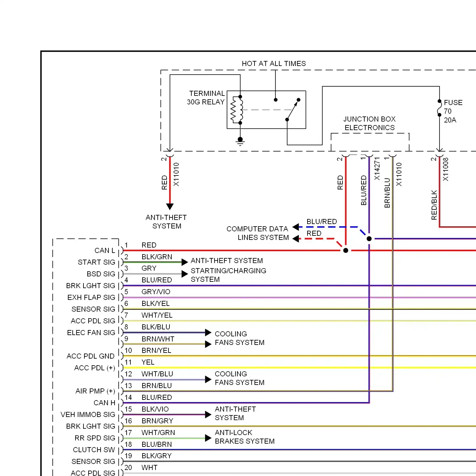Click arrow head on the BLK/VIO wire
Image resolution: width=476 pixels, height=476 pixels.
coord(208,415)
